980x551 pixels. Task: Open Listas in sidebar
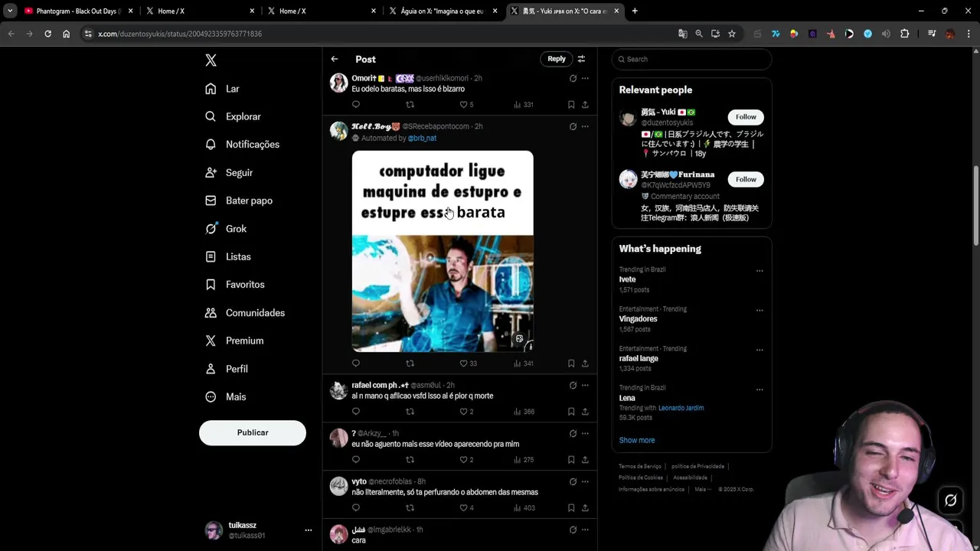pyautogui.click(x=227, y=256)
